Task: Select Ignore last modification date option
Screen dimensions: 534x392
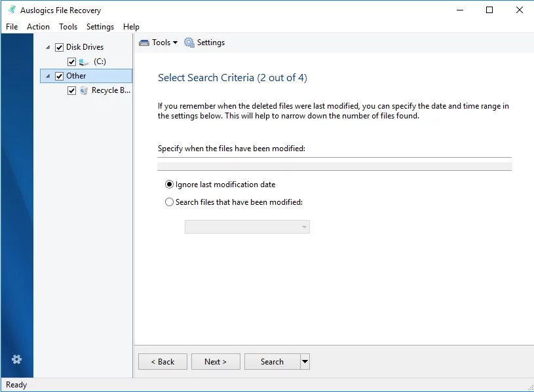Action: tap(170, 185)
